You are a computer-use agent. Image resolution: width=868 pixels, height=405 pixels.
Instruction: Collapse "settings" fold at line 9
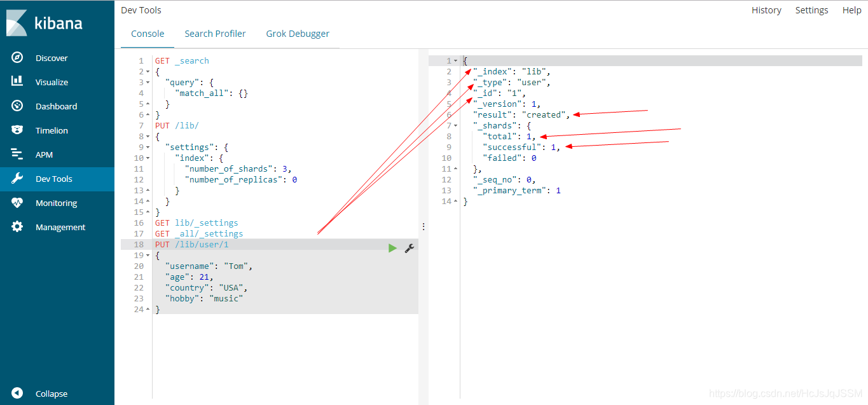(x=148, y=148)
